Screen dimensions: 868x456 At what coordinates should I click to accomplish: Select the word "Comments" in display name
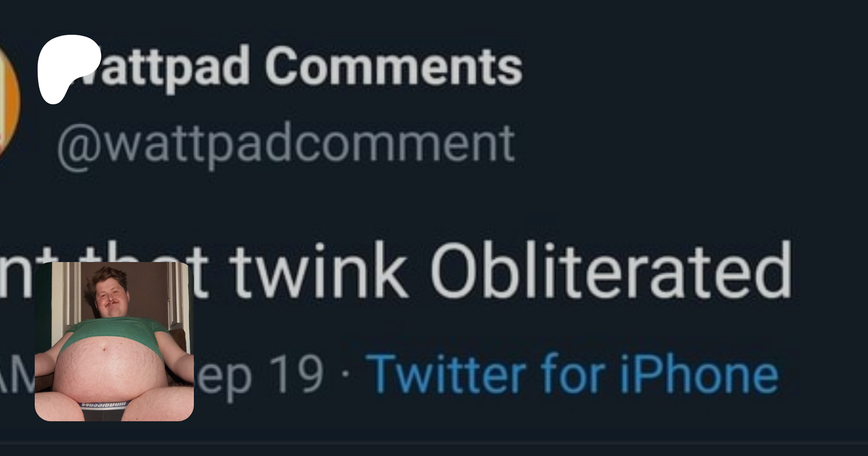point(393,68)
